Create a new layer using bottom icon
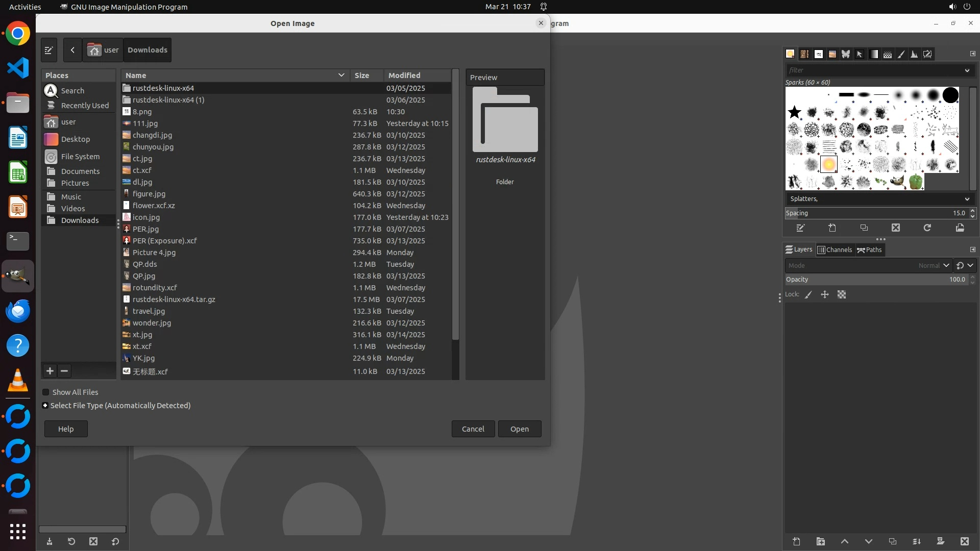This screenshot has width=980, height=551. [x=796, y=541]
